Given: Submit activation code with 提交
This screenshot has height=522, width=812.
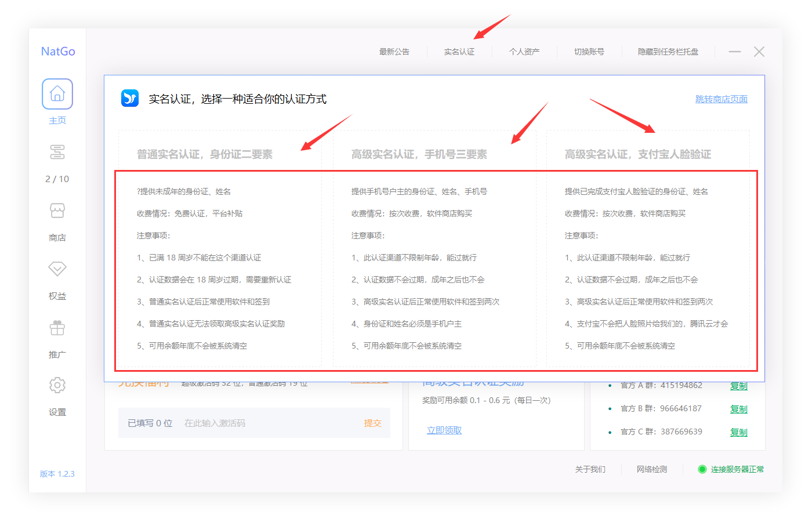Looking at the screenshot, I should click(x=372, y=423).
